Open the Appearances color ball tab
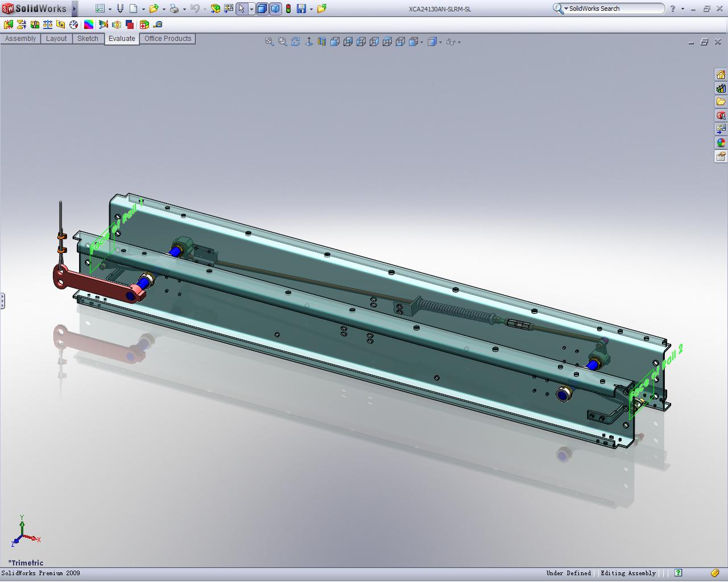 tap(721, 143)
